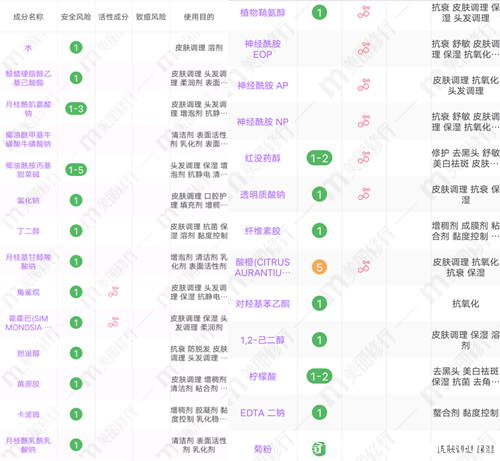Screen dimensions: 500x461
Task: Click the 成分名称 column header
Action: [x=28, y=17]
